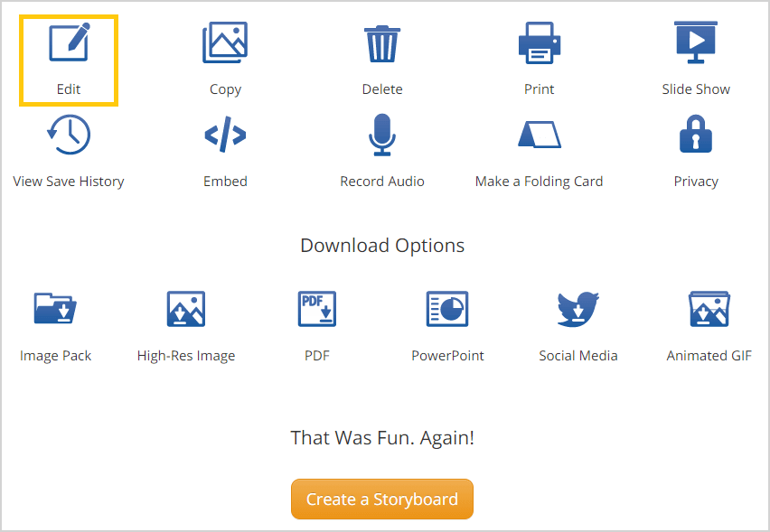
Task: Click the "PDF" text label
Action: (x=317, y=355)
